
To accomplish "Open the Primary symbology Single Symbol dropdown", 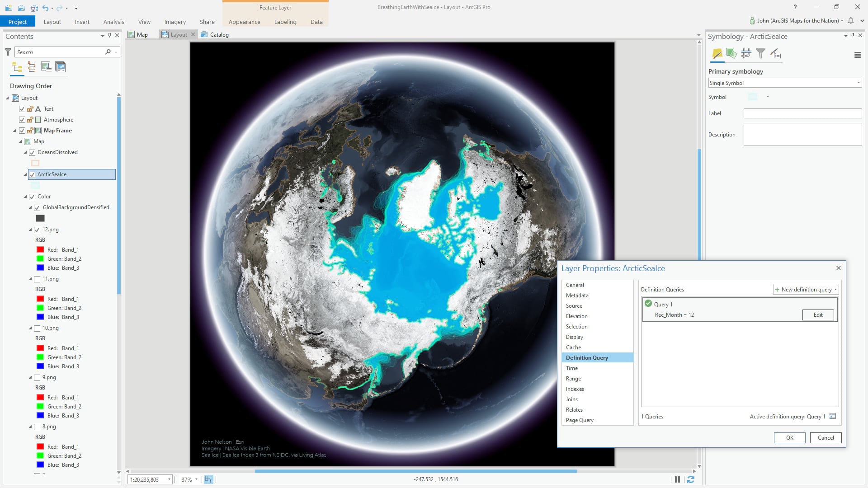I will tap(784, 83).
